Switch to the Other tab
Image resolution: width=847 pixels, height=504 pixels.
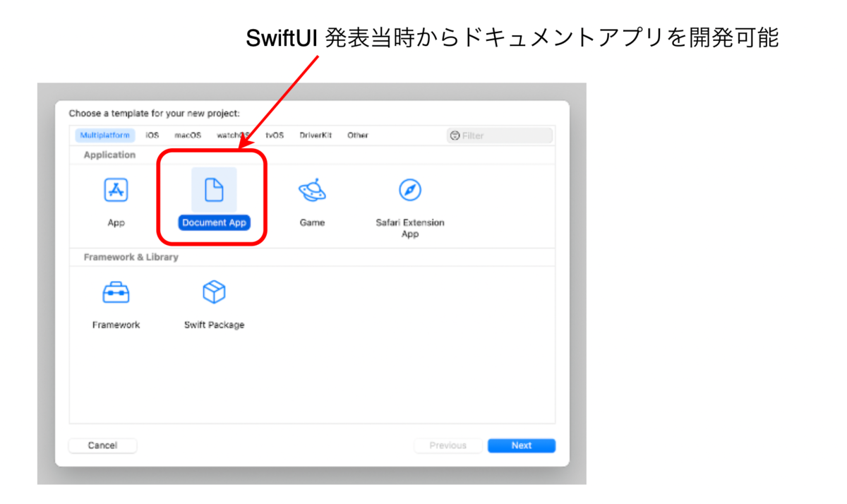[x=358, y=136]
